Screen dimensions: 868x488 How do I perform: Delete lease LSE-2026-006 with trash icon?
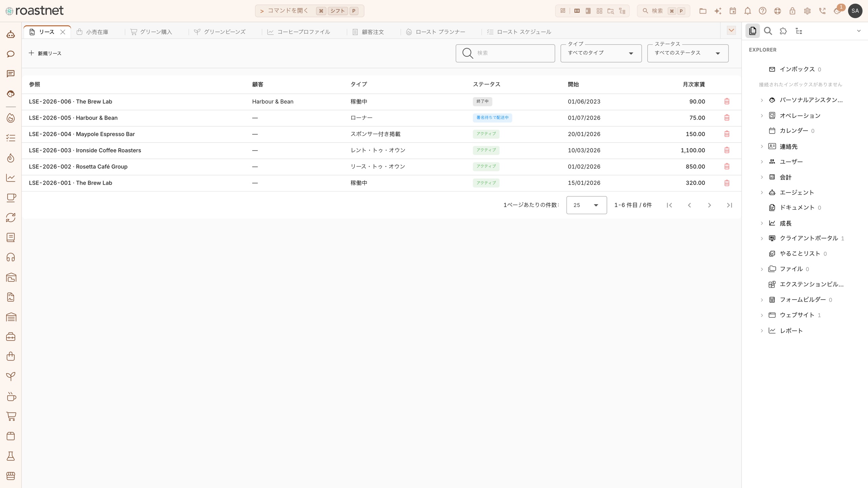click(727, 101)
